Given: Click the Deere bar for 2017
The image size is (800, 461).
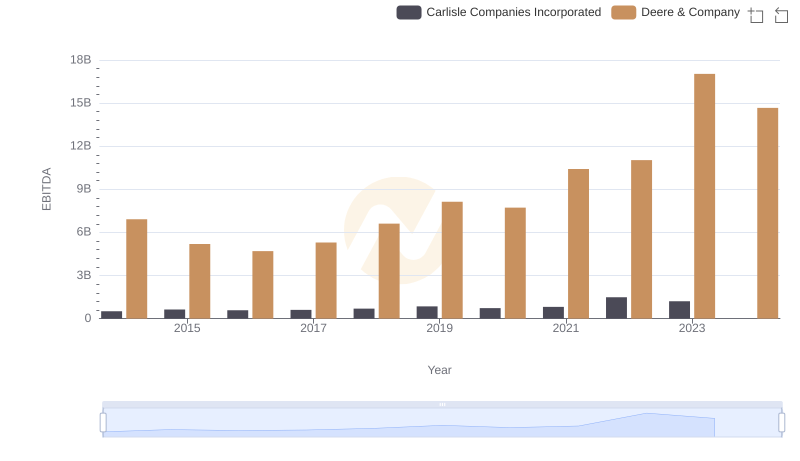Looking at the screenshot, I should click(326, 280).
